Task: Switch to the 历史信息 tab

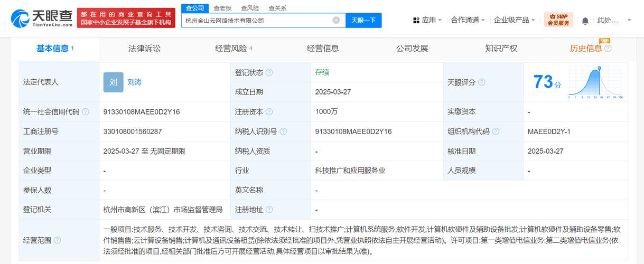Action: (585, 49)
